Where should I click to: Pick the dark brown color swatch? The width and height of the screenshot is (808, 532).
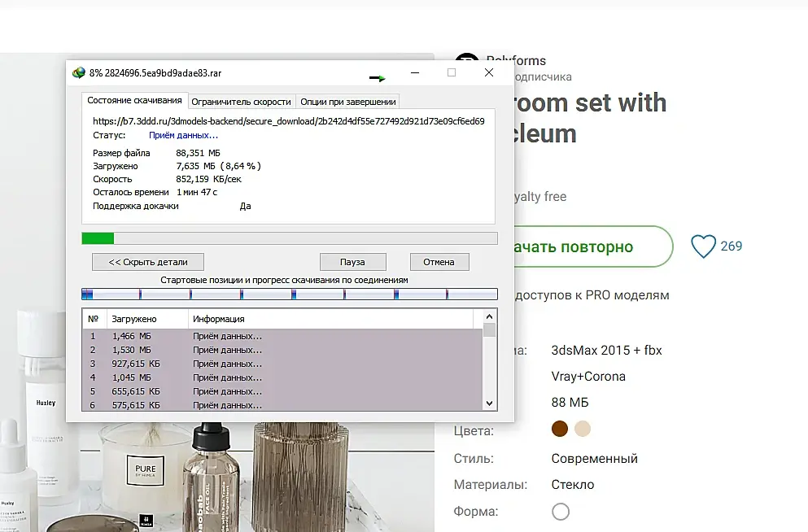560,429
